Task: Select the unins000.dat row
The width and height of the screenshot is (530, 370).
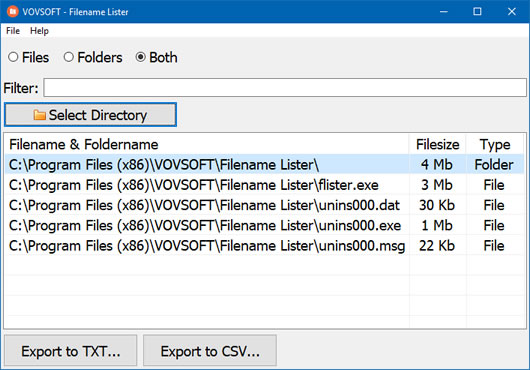Action: coord(264,205)
